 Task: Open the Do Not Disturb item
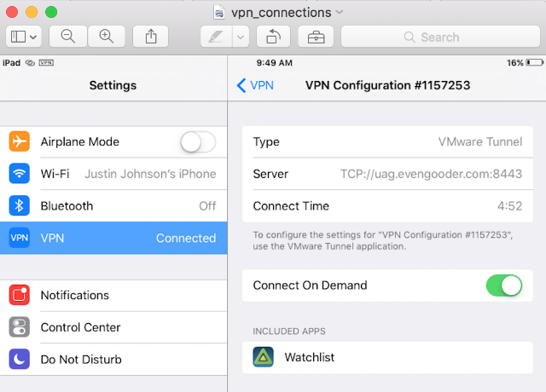113,360
